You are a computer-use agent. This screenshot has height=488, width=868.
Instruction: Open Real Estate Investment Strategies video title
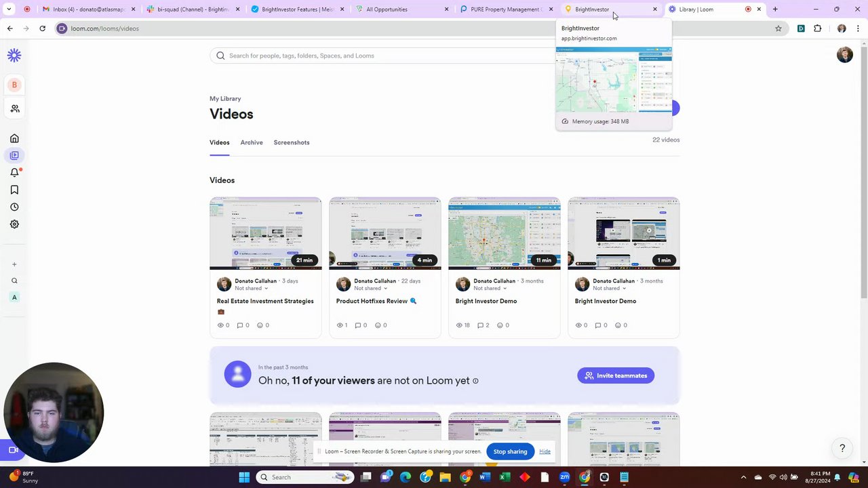pos(265,301)
